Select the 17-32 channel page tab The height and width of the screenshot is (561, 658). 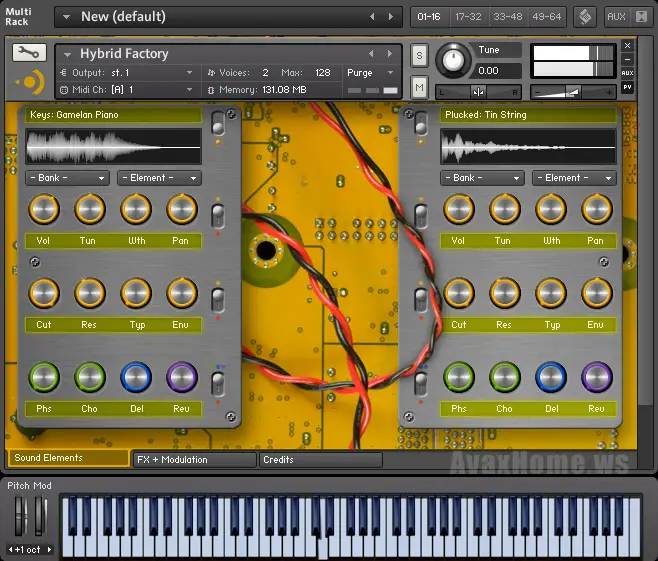click(x=468, y=17)
